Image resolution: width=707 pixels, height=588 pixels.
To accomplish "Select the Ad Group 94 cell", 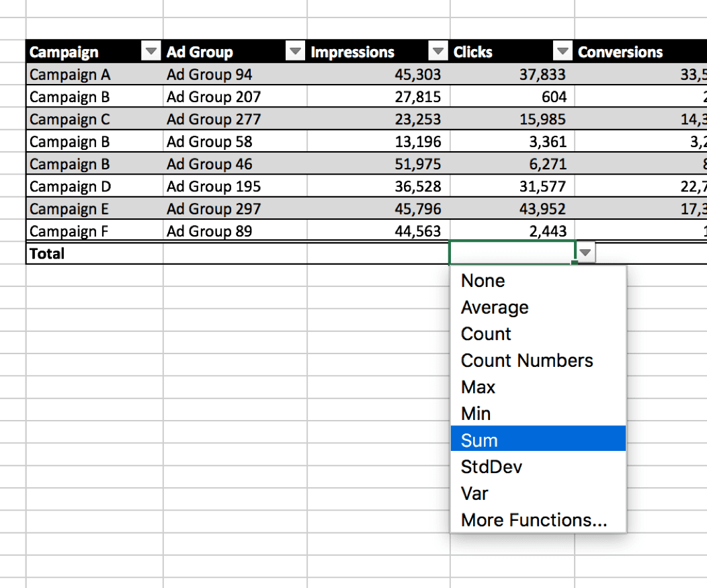I will [235, 74].
